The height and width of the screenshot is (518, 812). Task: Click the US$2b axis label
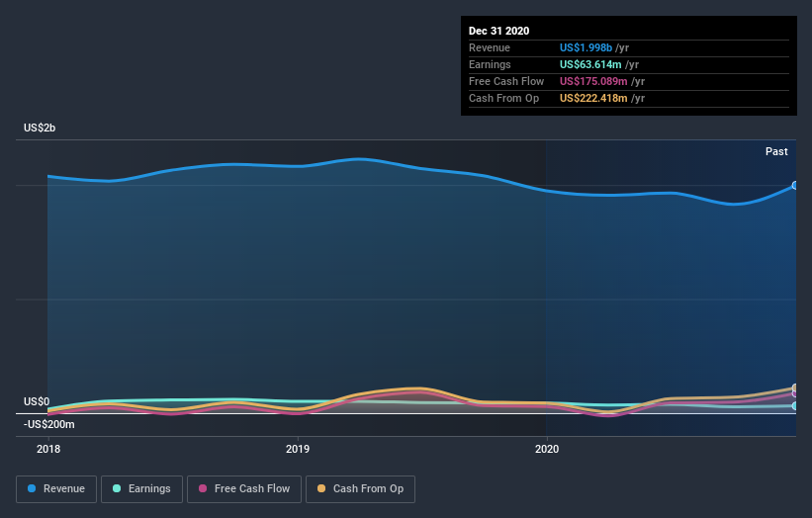tap(40, 128)
